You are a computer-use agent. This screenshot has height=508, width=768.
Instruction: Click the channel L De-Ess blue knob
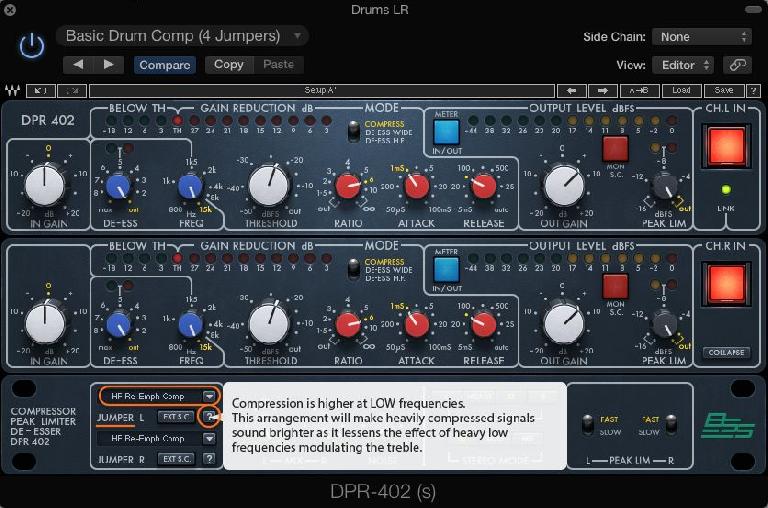pyautogui.click(x=118, y=187)
